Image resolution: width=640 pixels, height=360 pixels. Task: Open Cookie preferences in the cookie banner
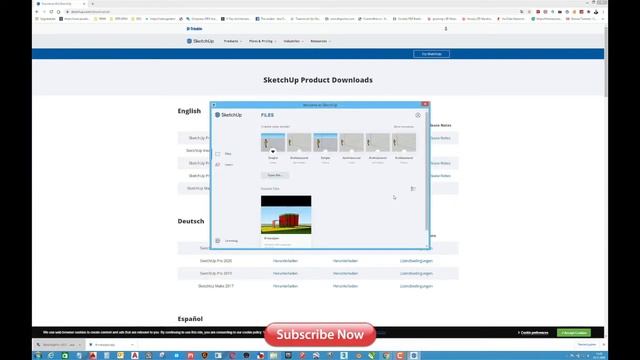click(x=533, y=333)
